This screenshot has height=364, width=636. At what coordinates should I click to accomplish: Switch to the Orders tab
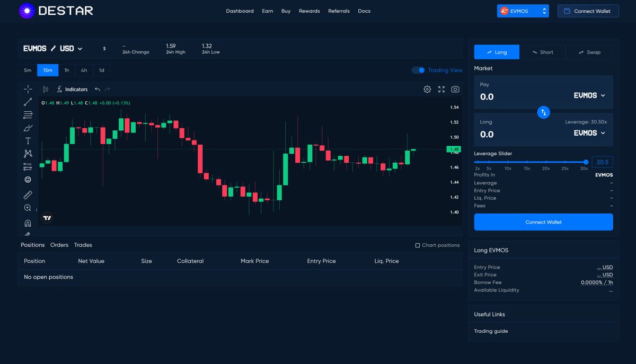[x=59, y=245]
